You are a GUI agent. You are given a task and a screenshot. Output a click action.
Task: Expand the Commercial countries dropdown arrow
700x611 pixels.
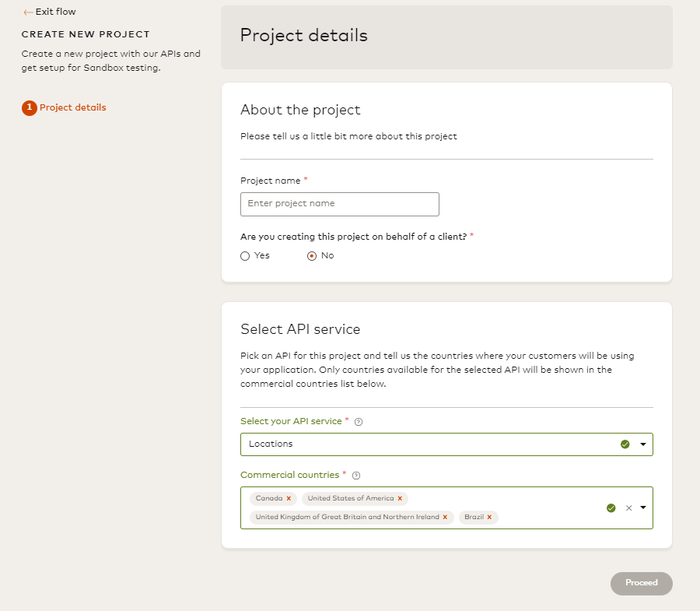pyautogui.click(x=643, y=507)
